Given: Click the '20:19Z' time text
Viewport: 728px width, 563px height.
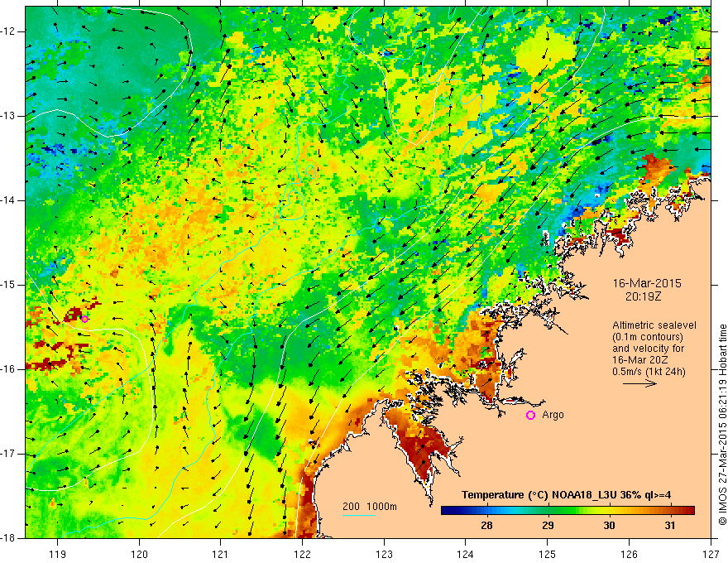Looking at the screenshot, I should 643,296.
